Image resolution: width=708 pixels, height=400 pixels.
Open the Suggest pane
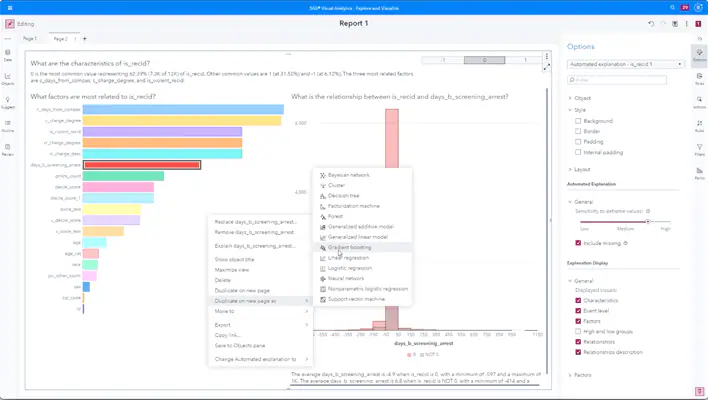click(8, 102)
